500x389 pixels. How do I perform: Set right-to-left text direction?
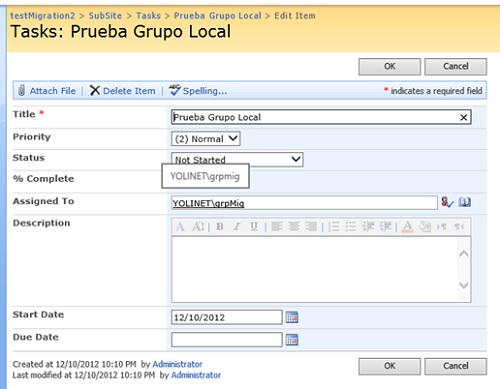(459, 227)
